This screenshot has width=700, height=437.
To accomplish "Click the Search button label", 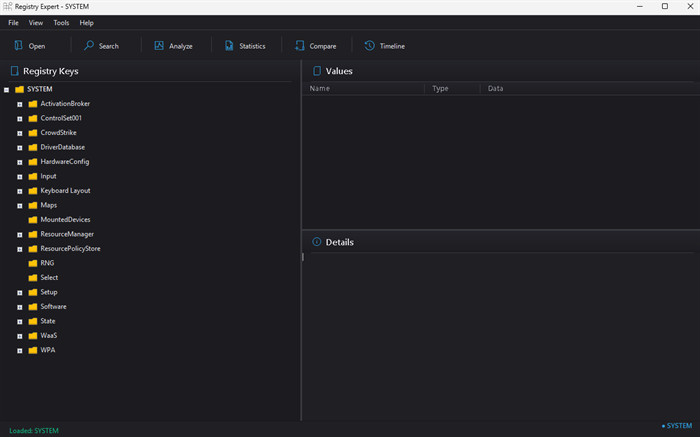I will click(108, 46).
